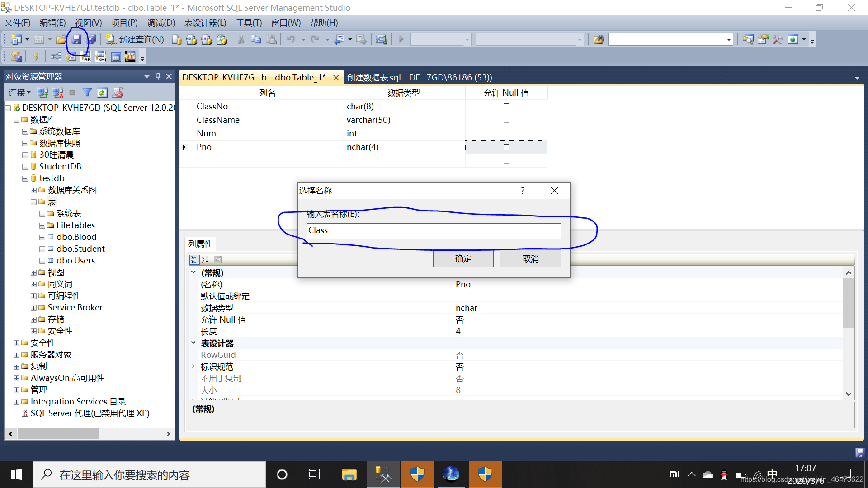Refresh the Object Explorer tree
The height and width of the screenshot is (488, 868).
coord(102,93)
